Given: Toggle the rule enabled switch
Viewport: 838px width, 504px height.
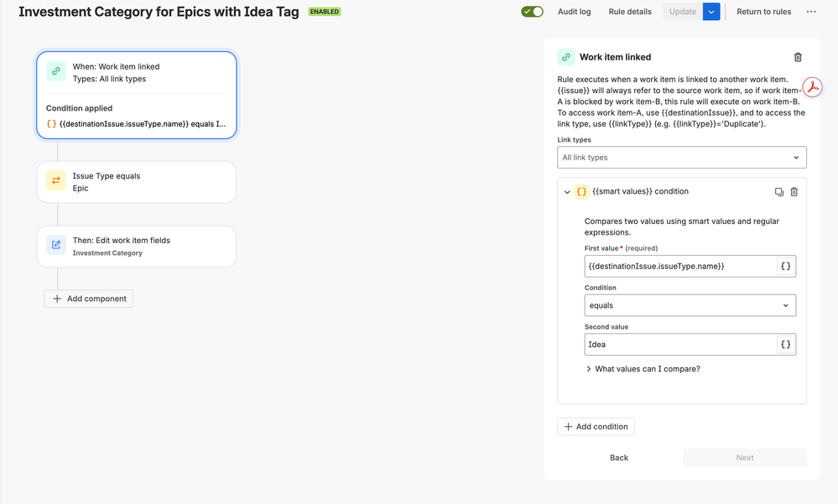Looking at the screenshot, I should 532,12.
